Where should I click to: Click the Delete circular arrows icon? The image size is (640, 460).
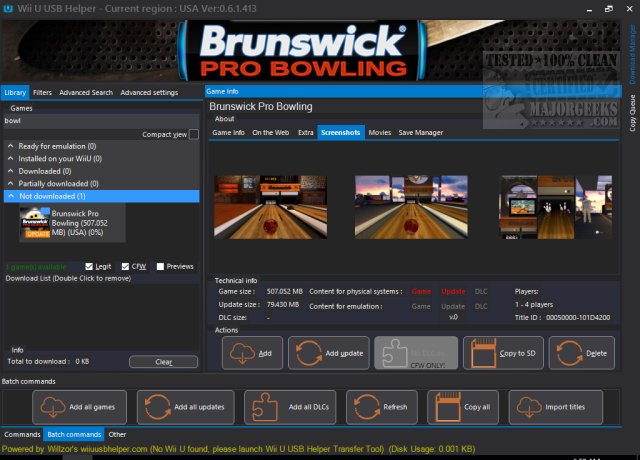(x=569, y=353)
